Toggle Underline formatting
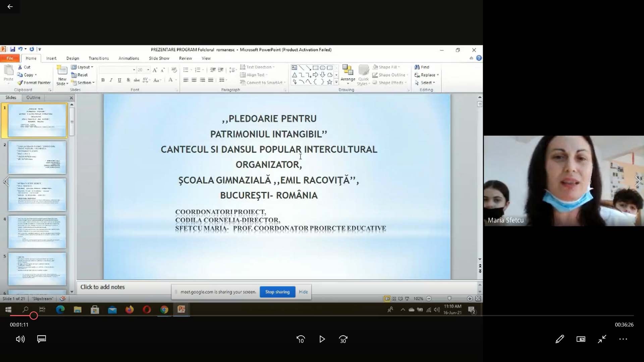 click(x=119, y=80)
